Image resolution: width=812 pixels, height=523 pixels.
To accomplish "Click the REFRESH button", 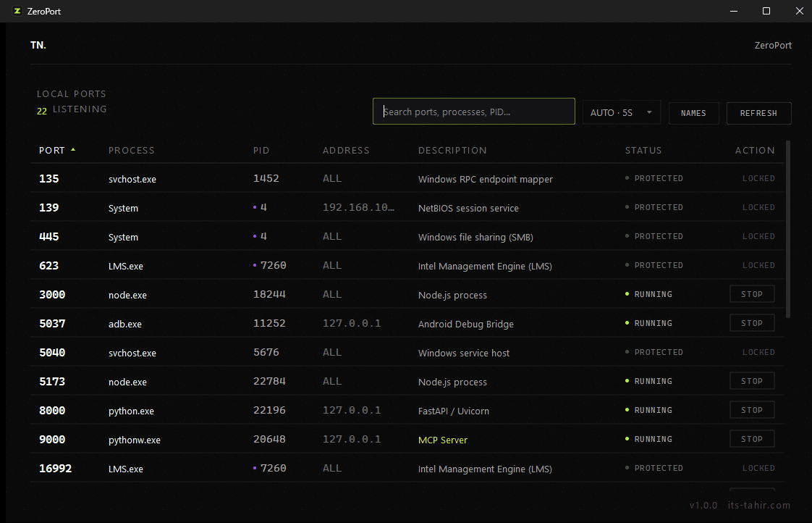I will pyautogui.click(x=758, y=113).
